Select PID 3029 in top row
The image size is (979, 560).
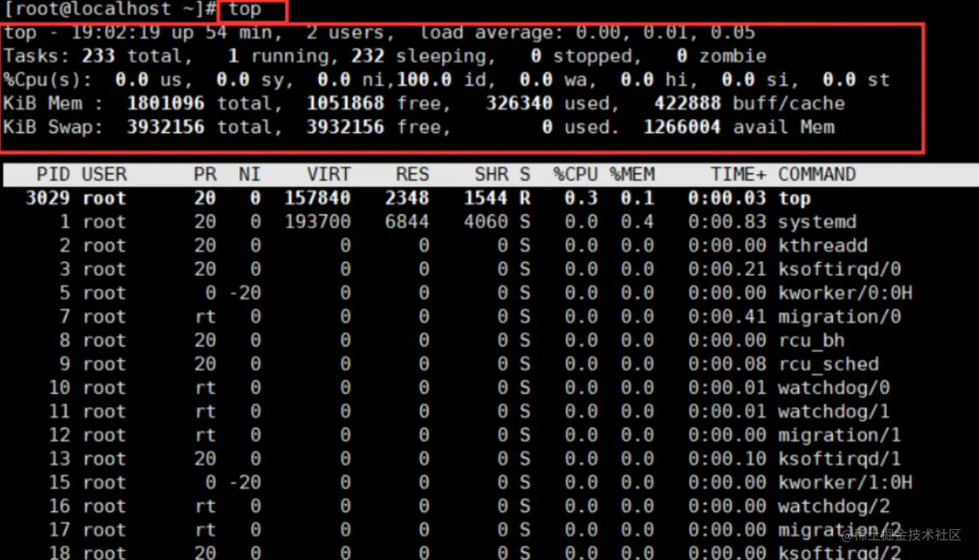(48, 198)
